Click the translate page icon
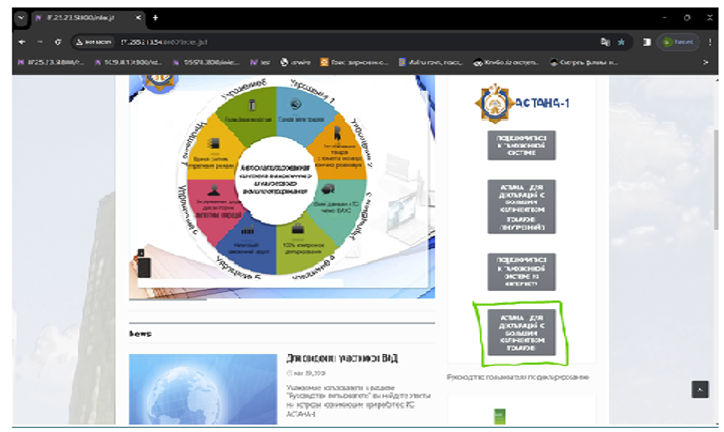The width and height of the screenshot is (724, 432). (605, 42)
